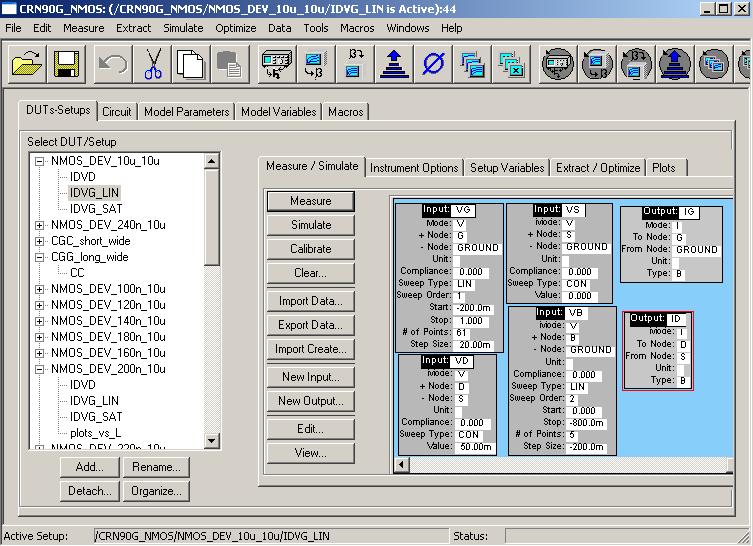Switch to the Circuit tab
The image size is (753, 546).
point(117,112)
